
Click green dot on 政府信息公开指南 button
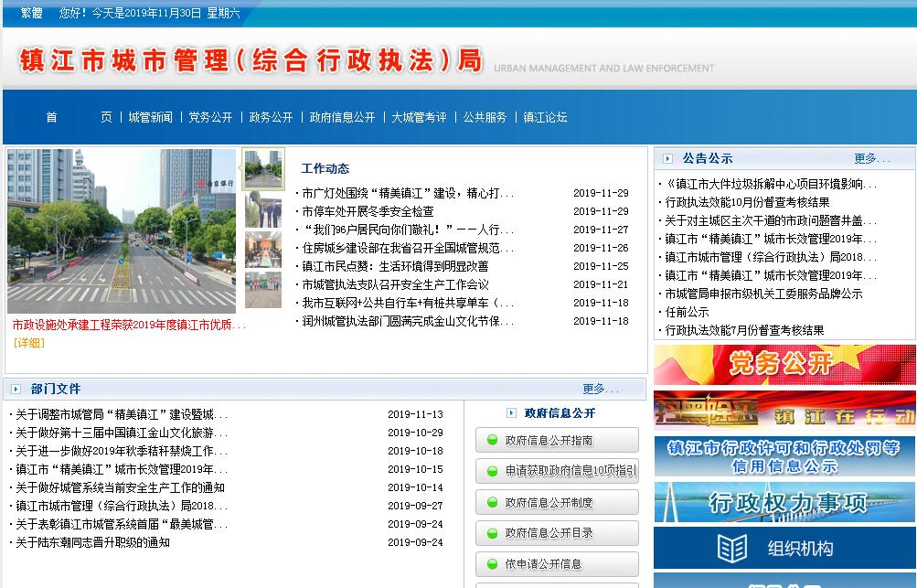click(x=492, y=441)
